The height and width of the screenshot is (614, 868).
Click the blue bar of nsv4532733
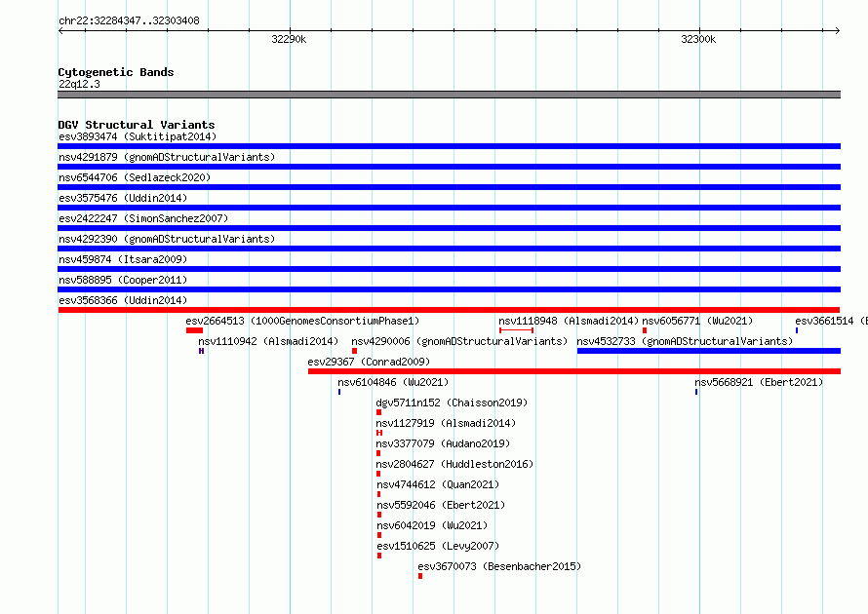tap(709, 351)
